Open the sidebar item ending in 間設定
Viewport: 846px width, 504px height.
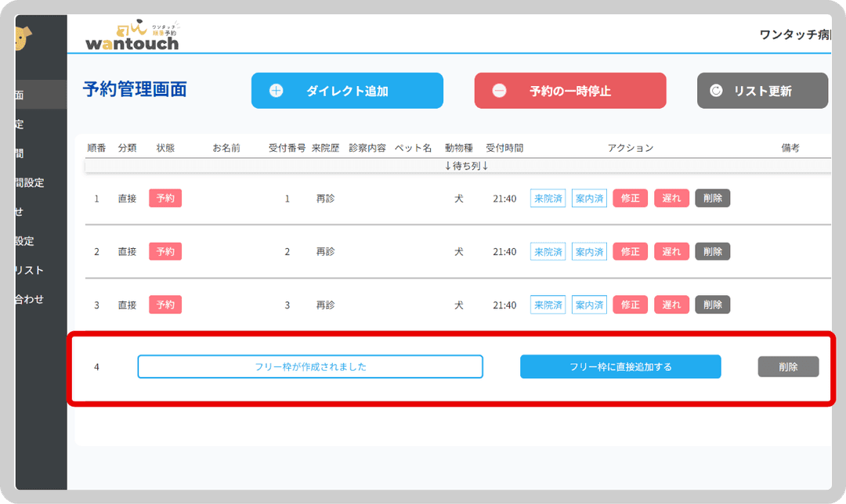click(28, 183)
